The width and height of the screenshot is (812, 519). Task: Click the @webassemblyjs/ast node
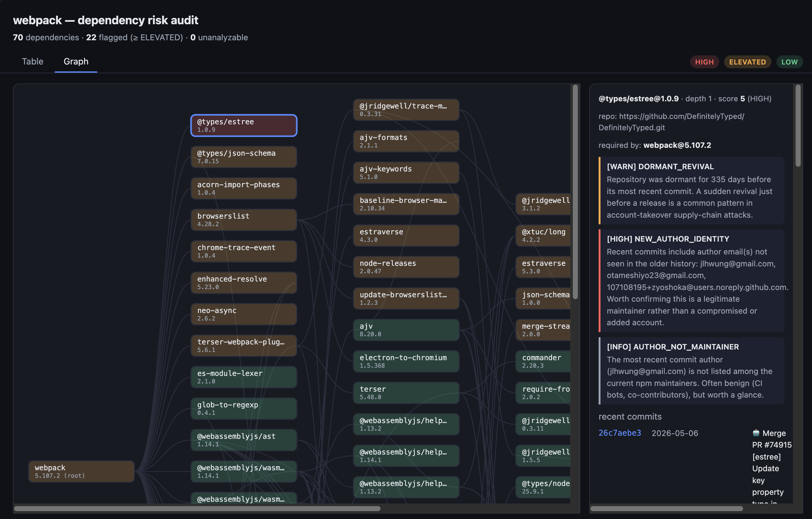point(244,440)
